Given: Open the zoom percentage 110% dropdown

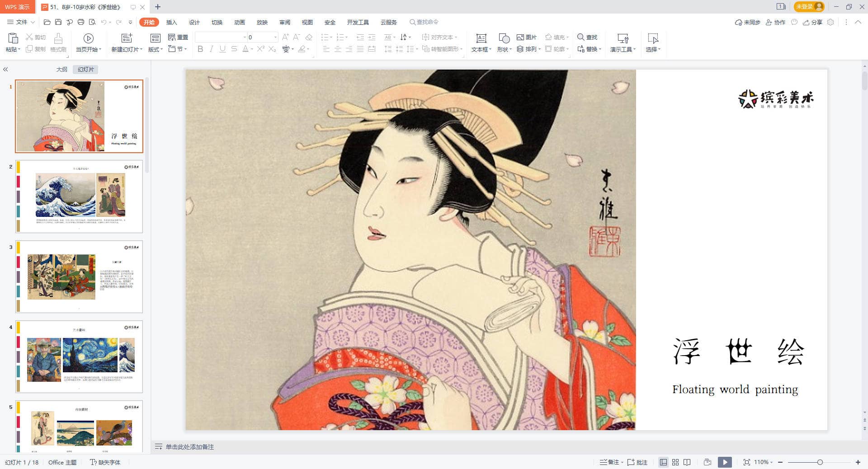Looking at the screenshot, I should tap(763, 462).
